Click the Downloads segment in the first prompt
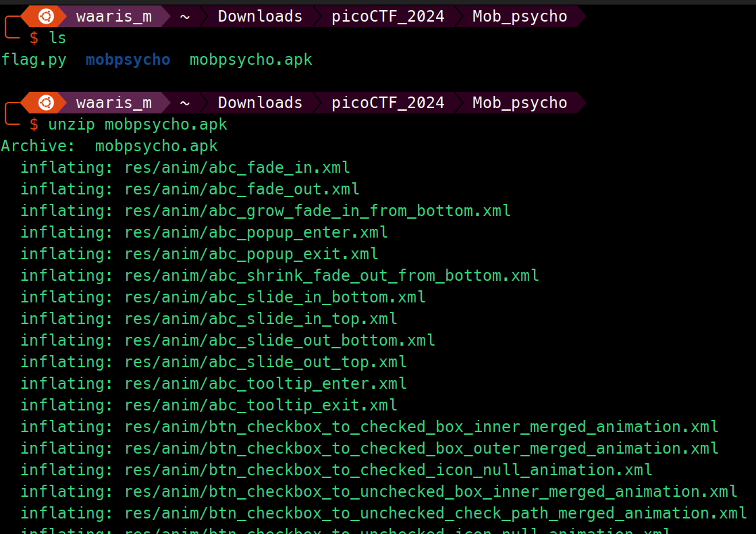This screenshot has width=756, height=534. click(260, 16)
